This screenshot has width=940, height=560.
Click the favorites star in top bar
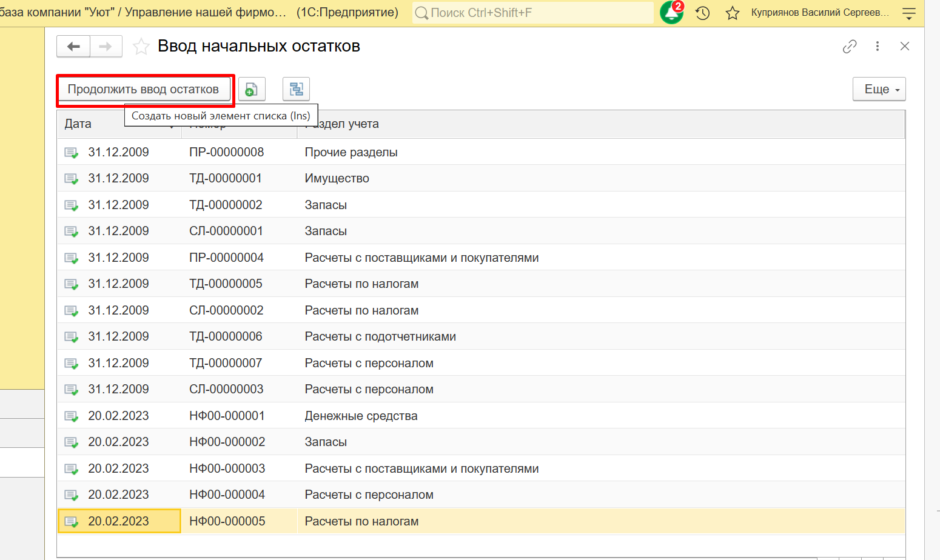(x=733, y=13)
